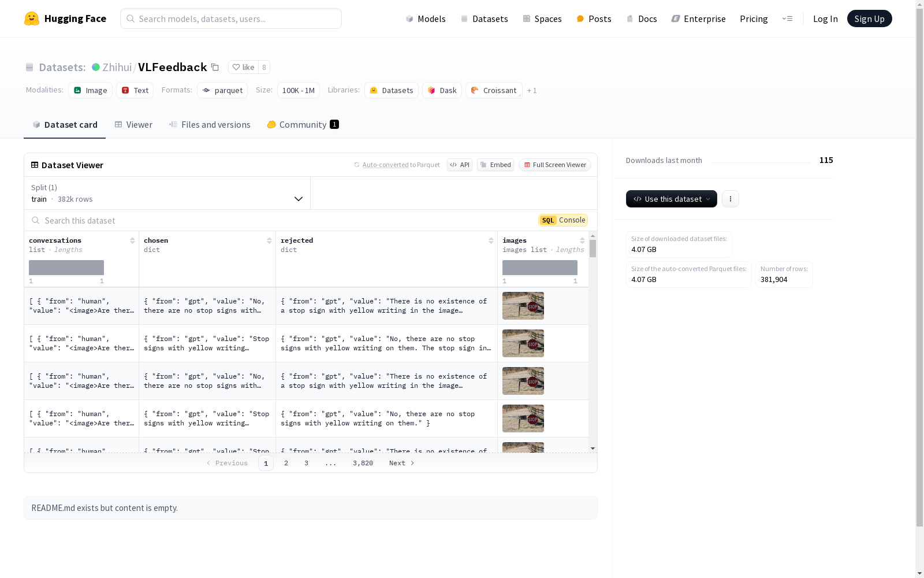Click the like count badge 8

click(x=264, y=67)
